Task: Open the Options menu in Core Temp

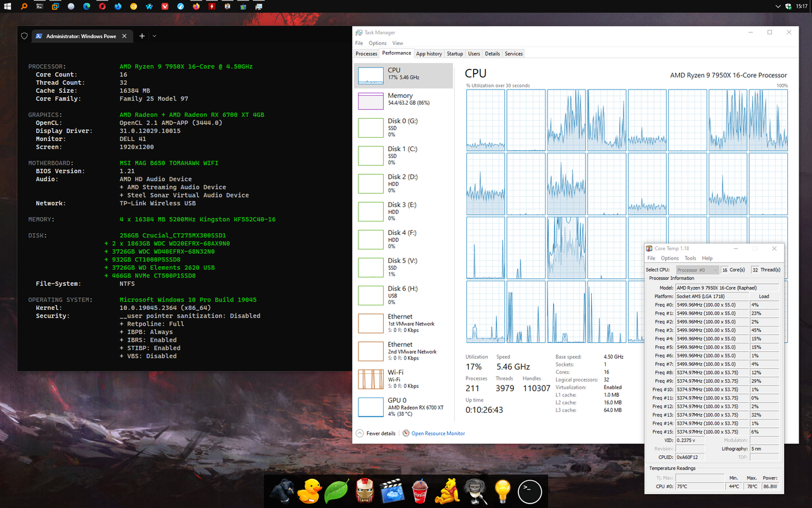Action: [669, 258]
